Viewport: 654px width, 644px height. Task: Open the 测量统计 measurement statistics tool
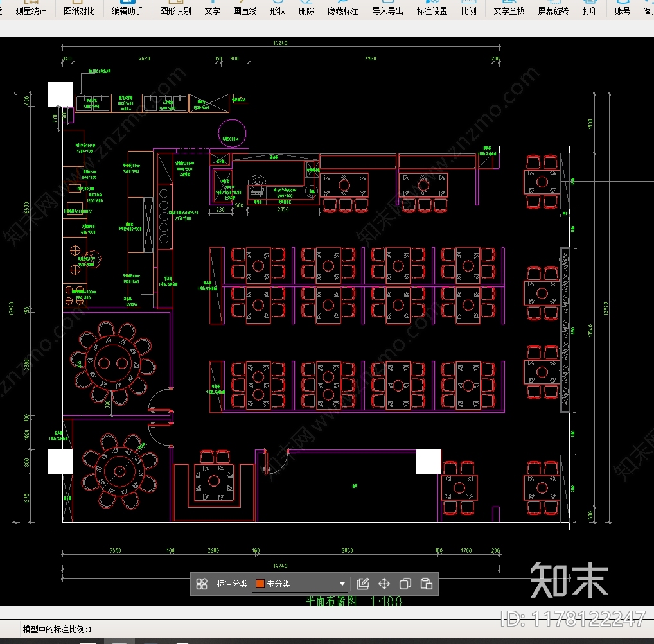pyautogui.click(x=31, y=8)
